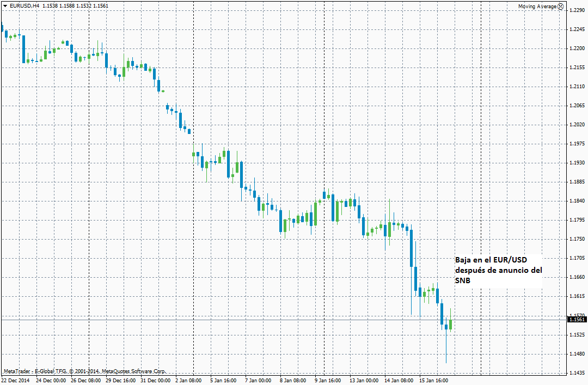Image resolution: width=588 pixels, height=385 pixels.
Task: Click the 1.2065 price axis label
Action: [577, 106]
